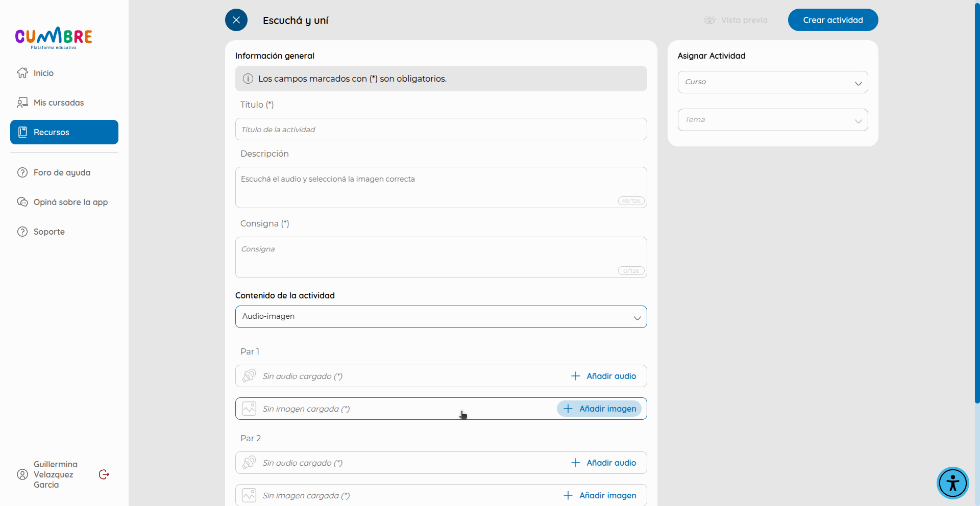Viewport: 980px width, 506px height.
Task: Click the Par 1 label
Action: click(250, 351)
